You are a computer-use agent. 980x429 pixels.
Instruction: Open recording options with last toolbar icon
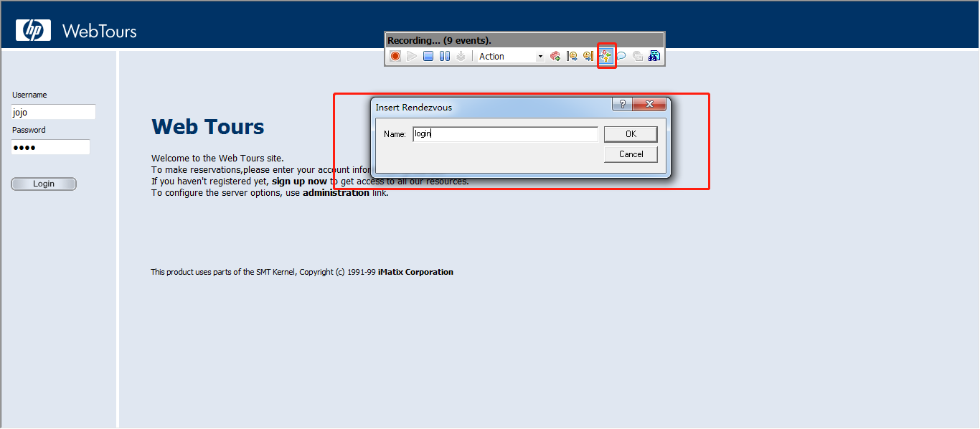pos(654,56)
